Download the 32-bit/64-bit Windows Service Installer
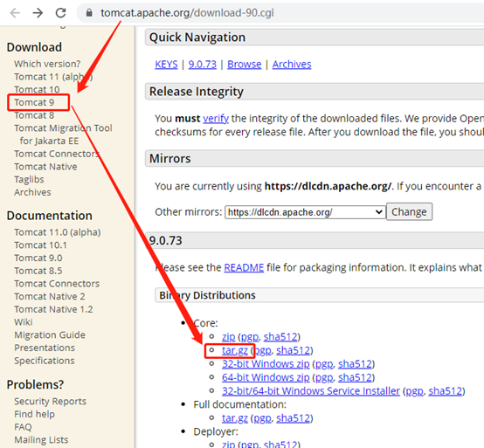This screenshot has width=484, height=448. [x=311, y=391]
